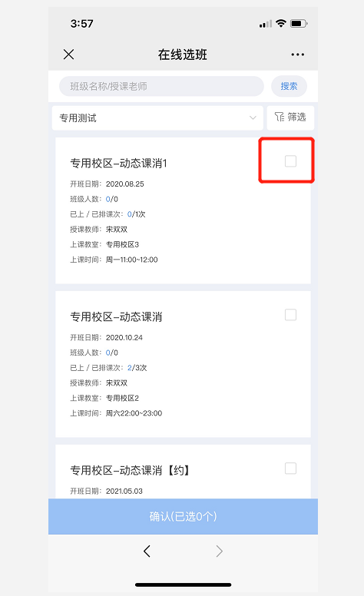
Task: Select the checkbox for the 2020.10.24 class
Action: tap(291, 315)
